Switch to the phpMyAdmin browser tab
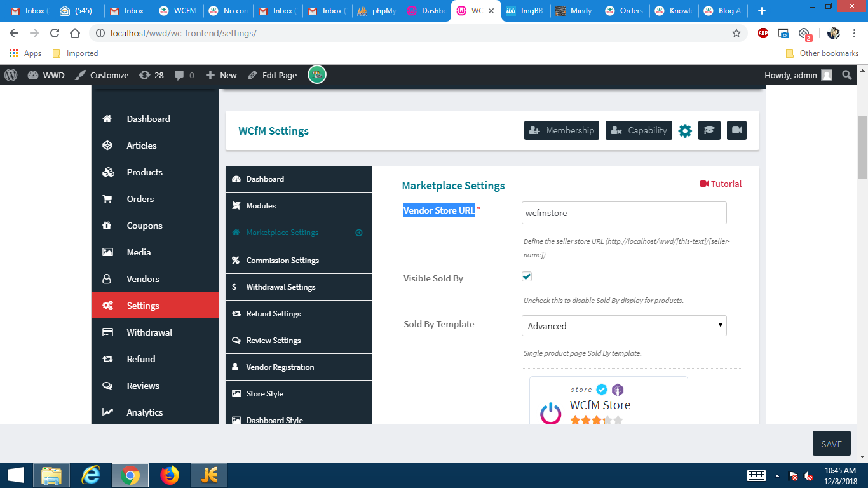868x488 pixels. (x=376, y=11)
